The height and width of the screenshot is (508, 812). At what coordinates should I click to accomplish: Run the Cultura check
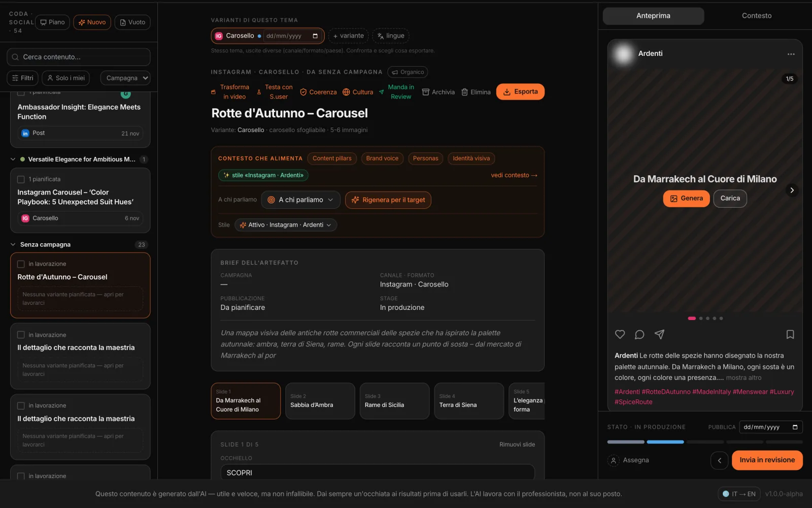(x=358, y=92)
